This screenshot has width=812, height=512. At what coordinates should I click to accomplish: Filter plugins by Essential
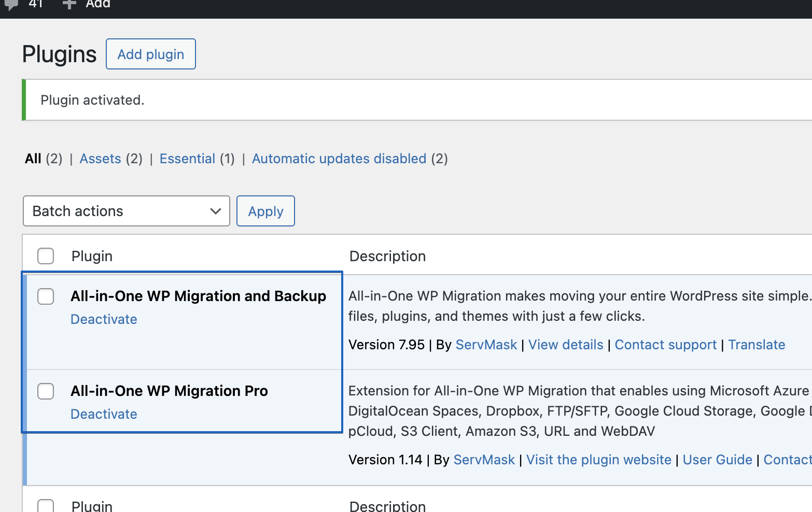(x=187, y=159)
